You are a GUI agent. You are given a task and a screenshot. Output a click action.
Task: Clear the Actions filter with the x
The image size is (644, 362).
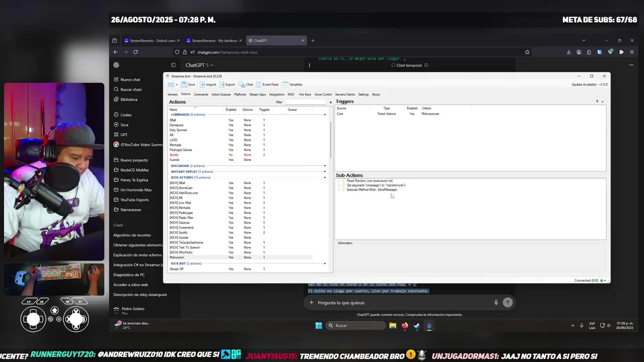(331, 102)
